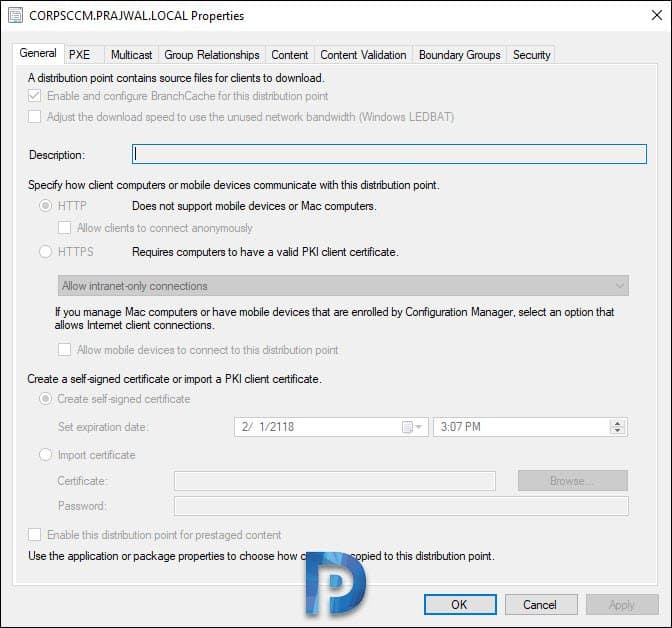Open Allow intranet-only connections dropdown
Image resolution: width=672 pixels, height=628 pixels.
point(343,285)
